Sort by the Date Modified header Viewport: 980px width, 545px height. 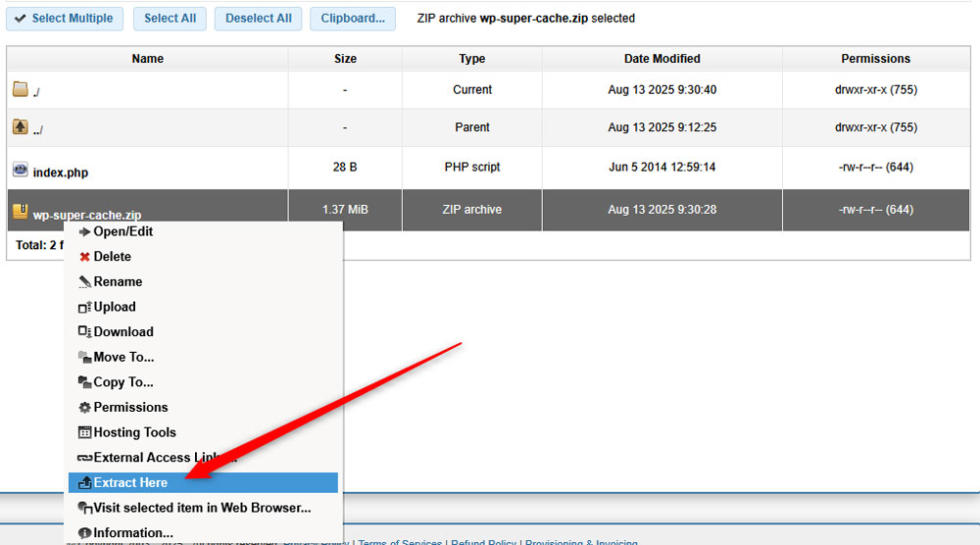coord(661,59)
